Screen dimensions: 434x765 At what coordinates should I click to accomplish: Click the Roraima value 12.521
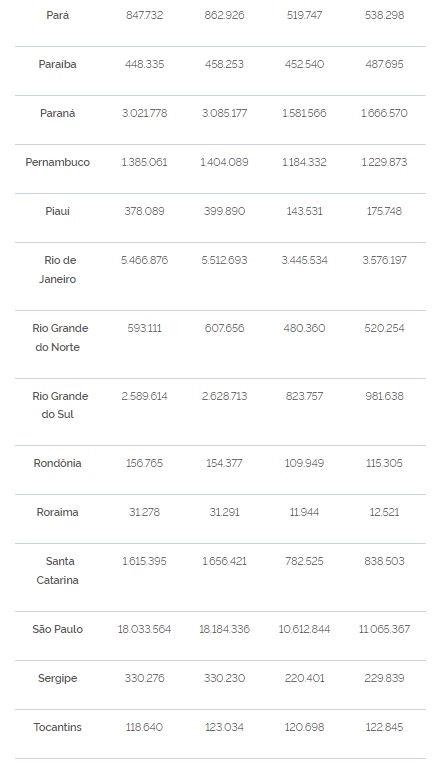pyautogui.click(x=384, y=512)
